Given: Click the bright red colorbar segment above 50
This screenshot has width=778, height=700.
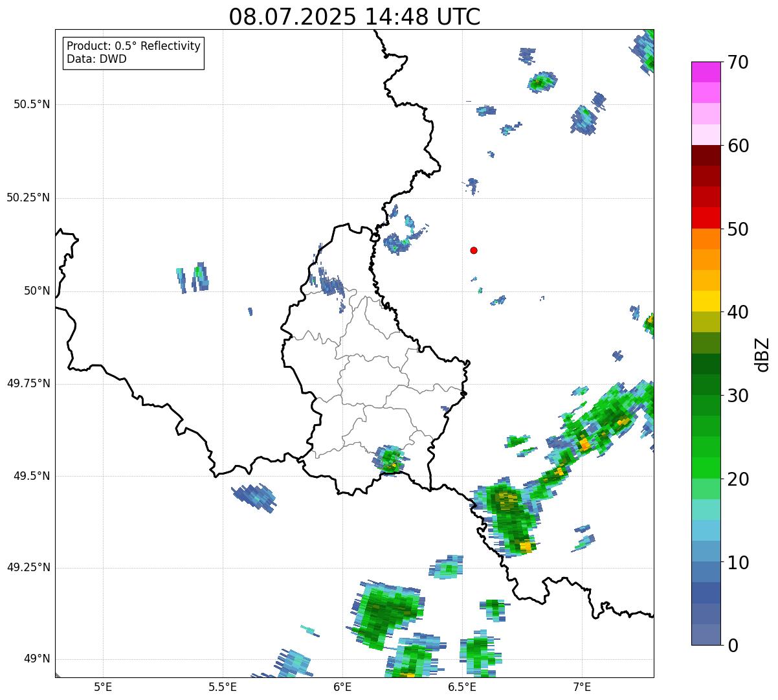Looking at the screenshot, I should [x=706, y=218].
